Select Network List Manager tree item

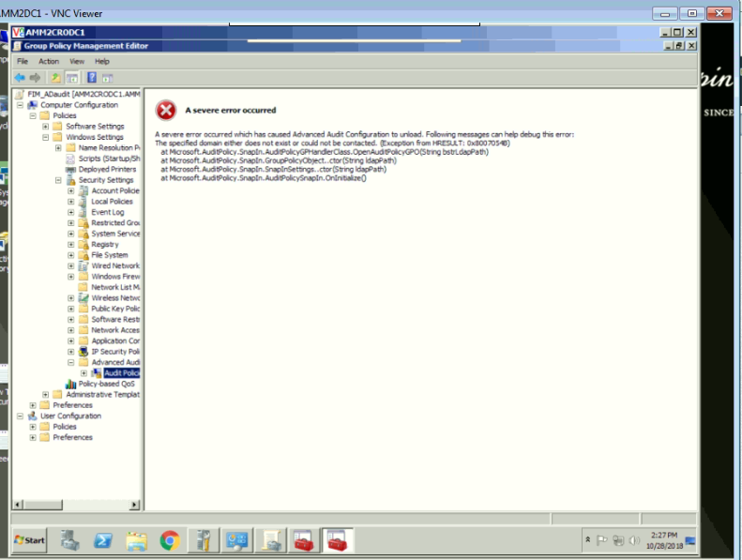pos(115,287)
